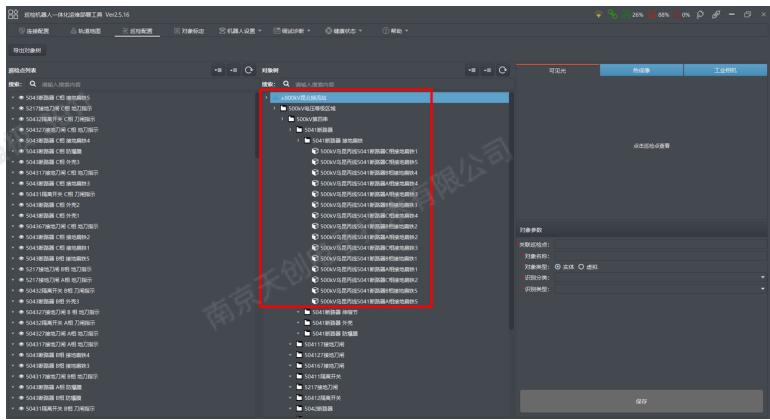This screenshot has width=770, height=420.
Task: Open the 调试诊断 menu
Action: tap(292, 30)
